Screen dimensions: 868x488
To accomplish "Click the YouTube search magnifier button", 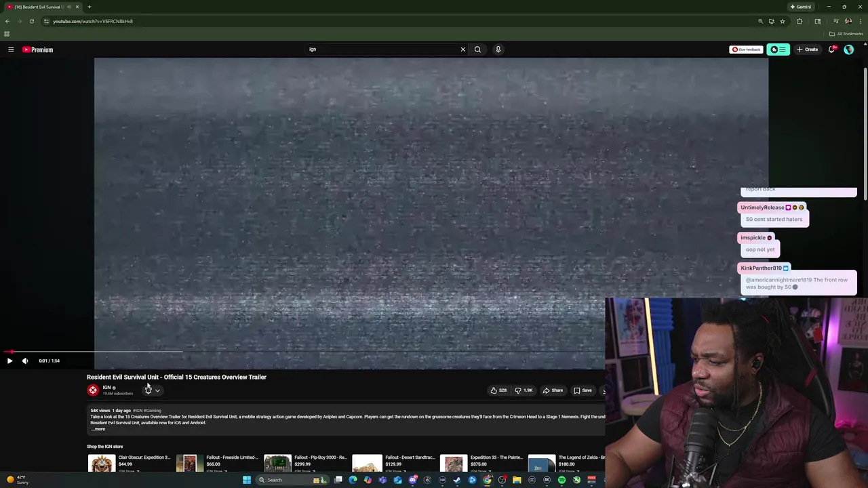I will [477, 49].
